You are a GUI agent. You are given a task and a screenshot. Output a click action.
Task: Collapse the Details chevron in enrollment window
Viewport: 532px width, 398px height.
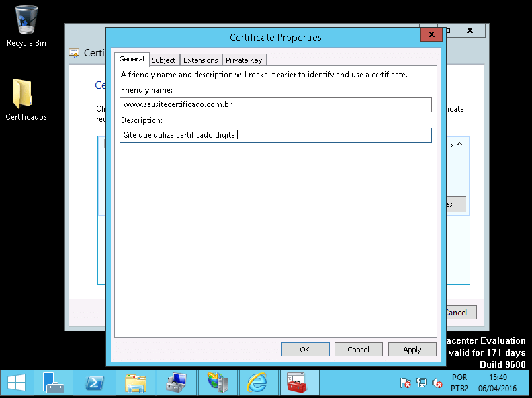(x=460, y=144)
